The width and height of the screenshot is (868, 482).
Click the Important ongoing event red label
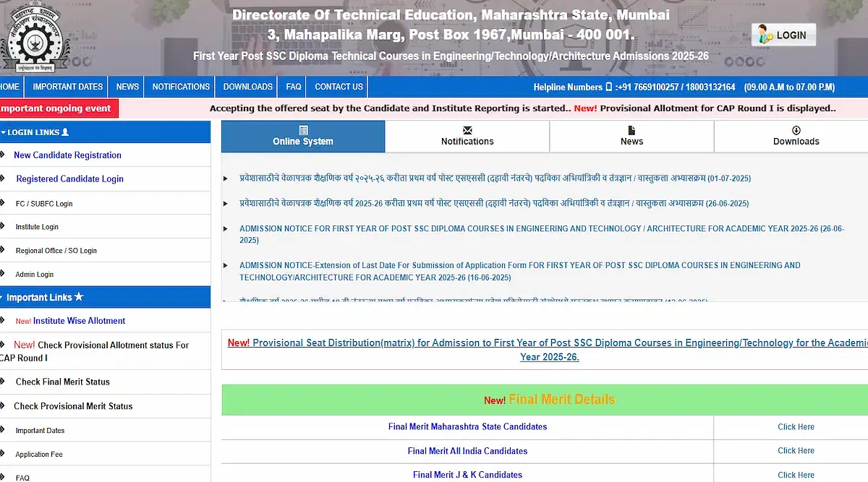coord(59,108)
